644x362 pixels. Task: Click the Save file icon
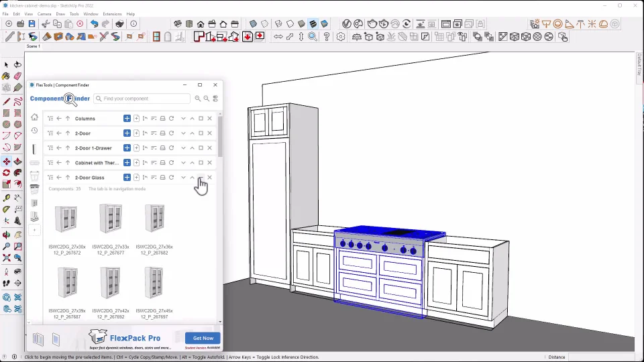pos(32,24)
